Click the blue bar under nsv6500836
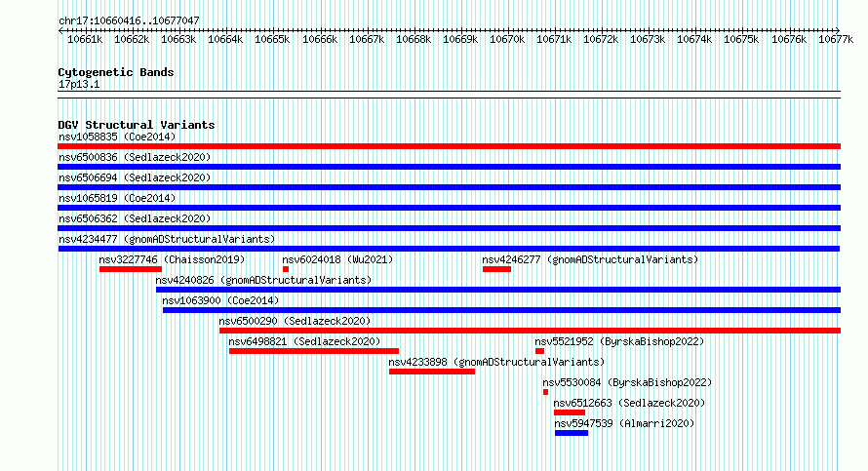Image resolution: width=868 pixels, height=471 pixels. coord(449,167)
